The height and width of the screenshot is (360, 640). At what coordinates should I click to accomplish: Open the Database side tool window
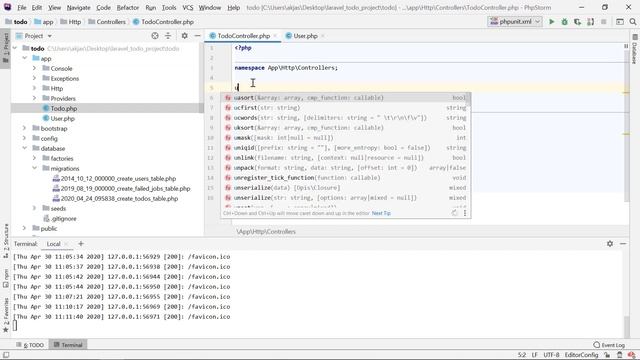[635, 50]
